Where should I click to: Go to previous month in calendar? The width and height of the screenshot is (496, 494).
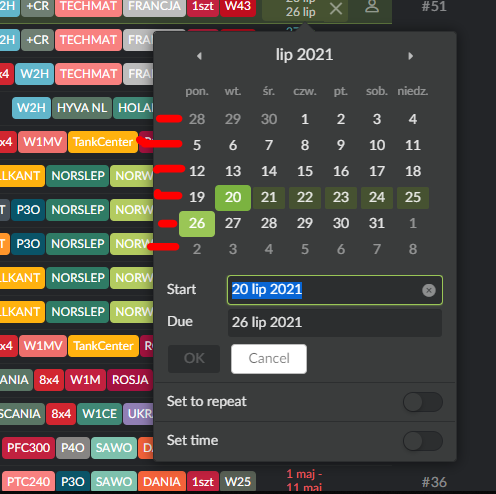199,56
